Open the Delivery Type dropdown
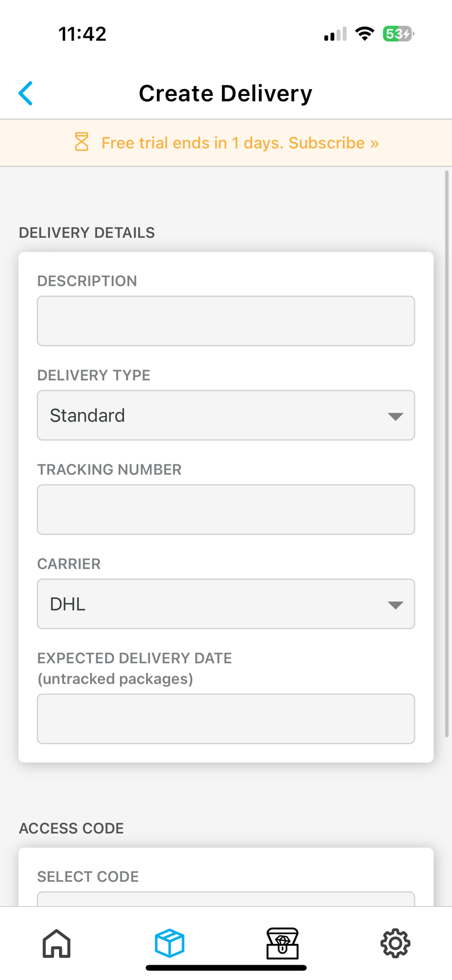The height and width of the screenshot is (980, 452). tap(226, 415)
